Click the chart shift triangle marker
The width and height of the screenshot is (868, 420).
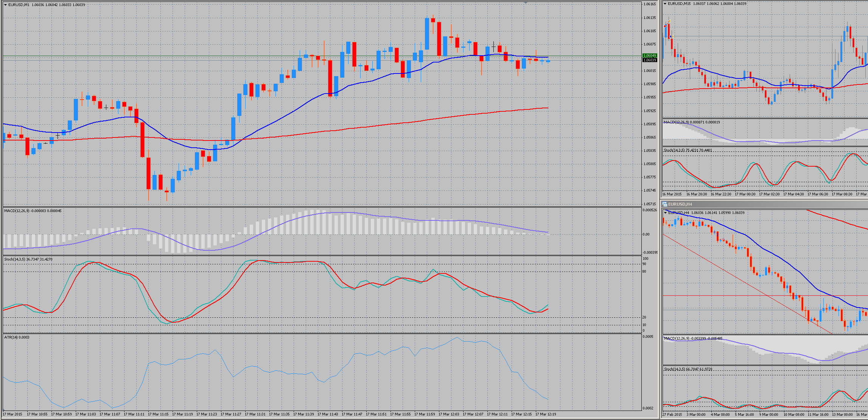(526, 2)
